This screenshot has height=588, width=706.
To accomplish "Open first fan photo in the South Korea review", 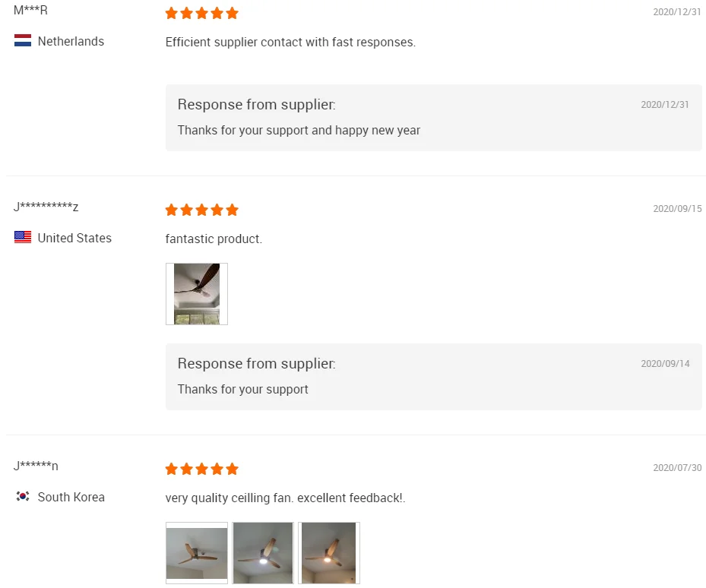I will 197,553.
